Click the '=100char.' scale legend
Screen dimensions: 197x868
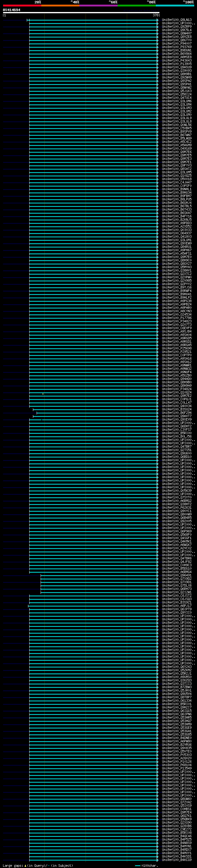149,866
